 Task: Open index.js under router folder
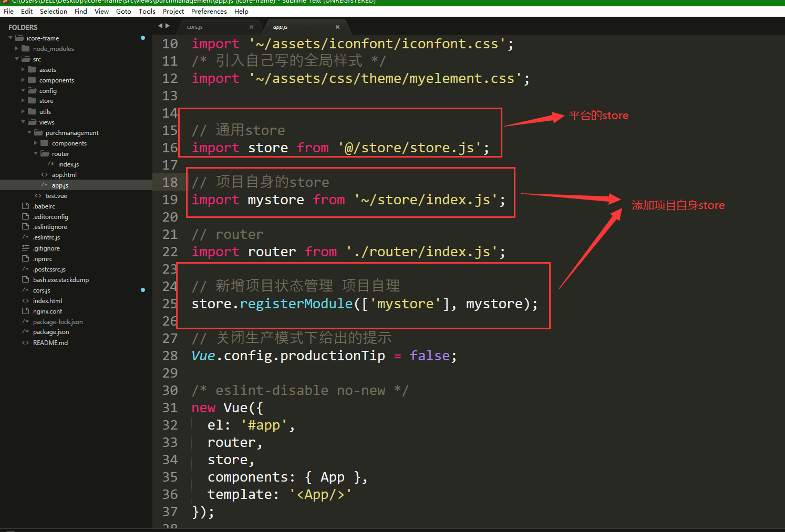(68, 164)
